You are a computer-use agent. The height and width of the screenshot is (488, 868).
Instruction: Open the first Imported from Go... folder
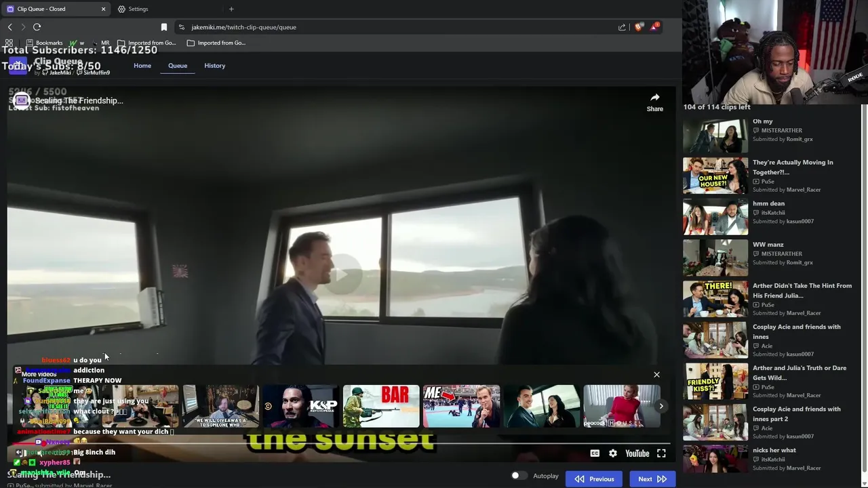point(146,43)
